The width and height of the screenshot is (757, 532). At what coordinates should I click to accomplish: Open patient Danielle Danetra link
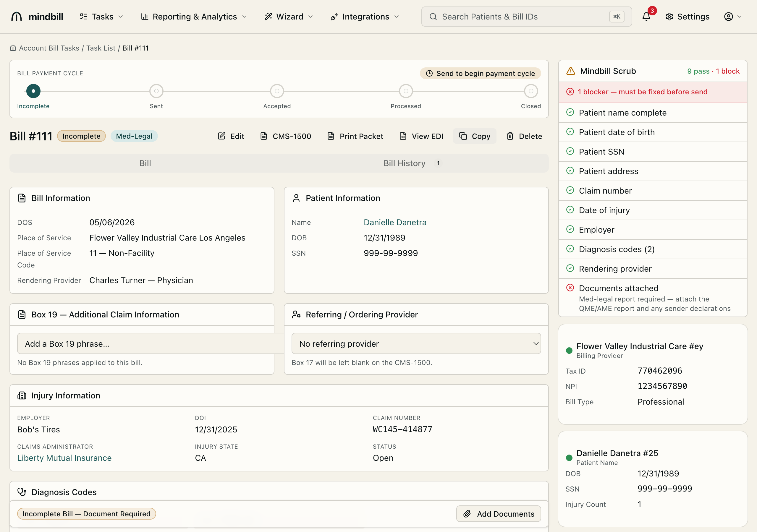click(395, 222)
